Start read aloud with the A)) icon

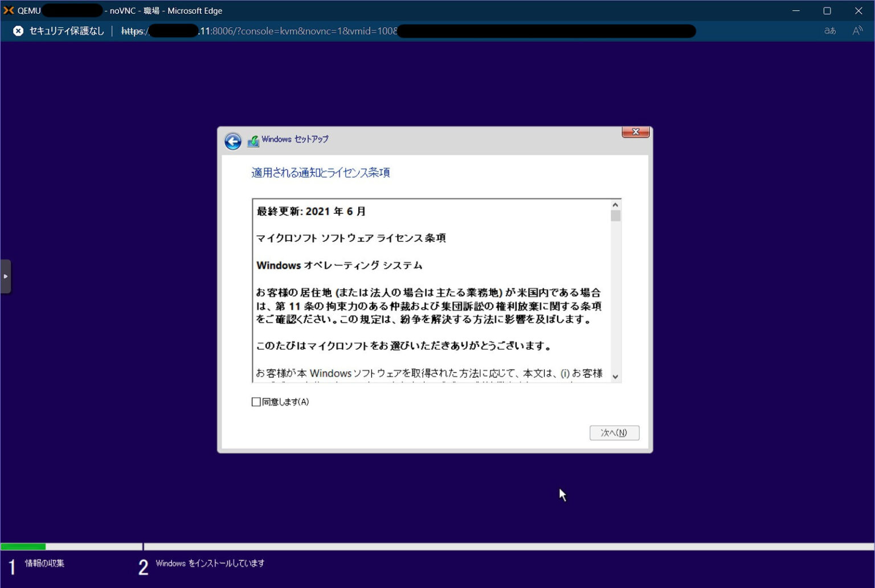pyautogui.click(x=857, y=31)
